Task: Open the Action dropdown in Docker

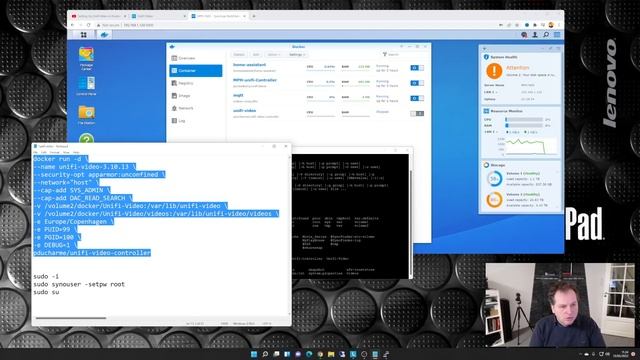Action: coord(273,54)
